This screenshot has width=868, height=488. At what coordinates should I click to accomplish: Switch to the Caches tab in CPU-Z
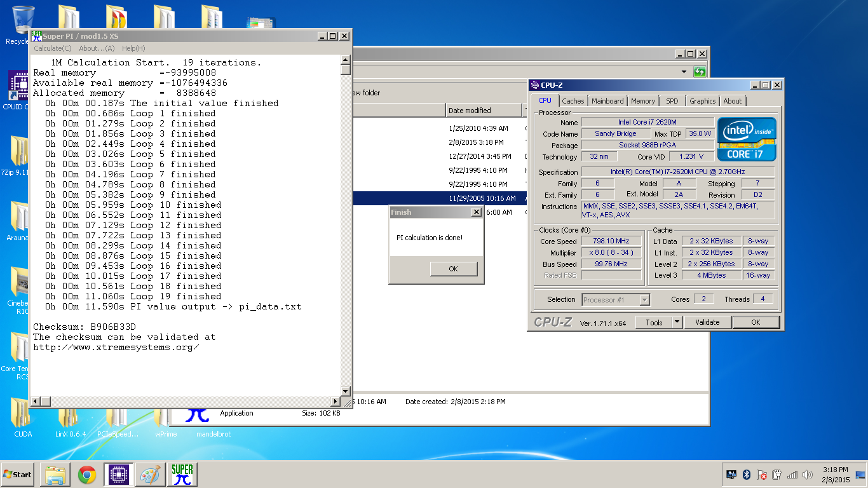[573, 101]
